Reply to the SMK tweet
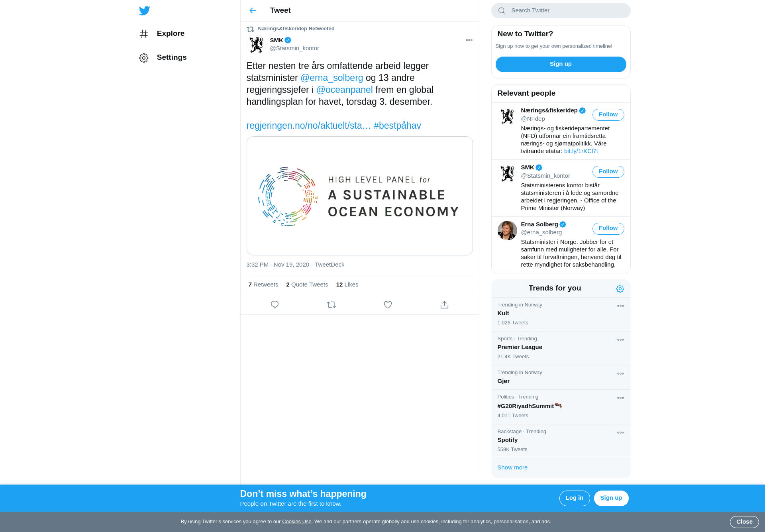This screenshot has height=532, width=765. (275, 304)
